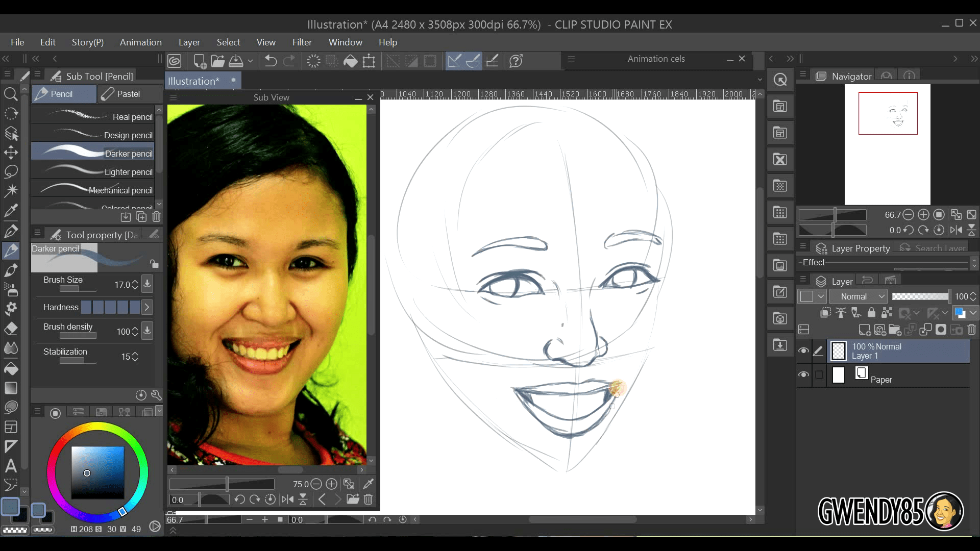Open the Filter menu
Image resolution: width=980 pixels, height=551 pixels.
pos(302,42)
